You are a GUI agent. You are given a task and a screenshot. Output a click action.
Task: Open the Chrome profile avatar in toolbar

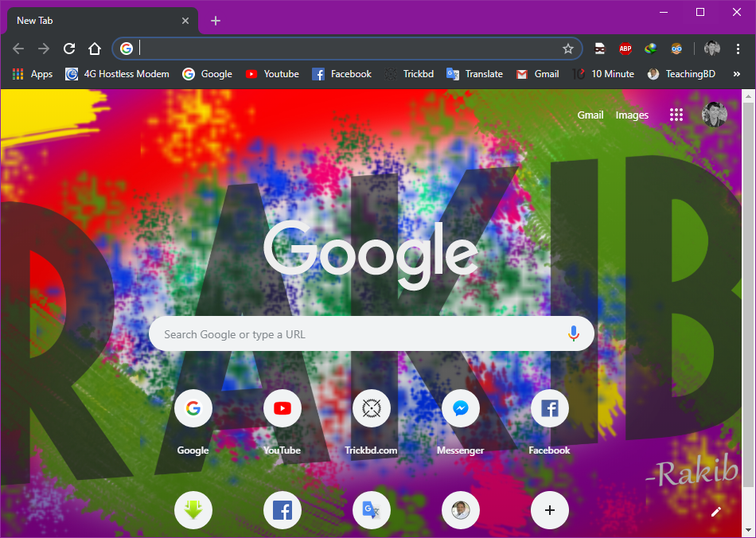[x=712, y=49]
